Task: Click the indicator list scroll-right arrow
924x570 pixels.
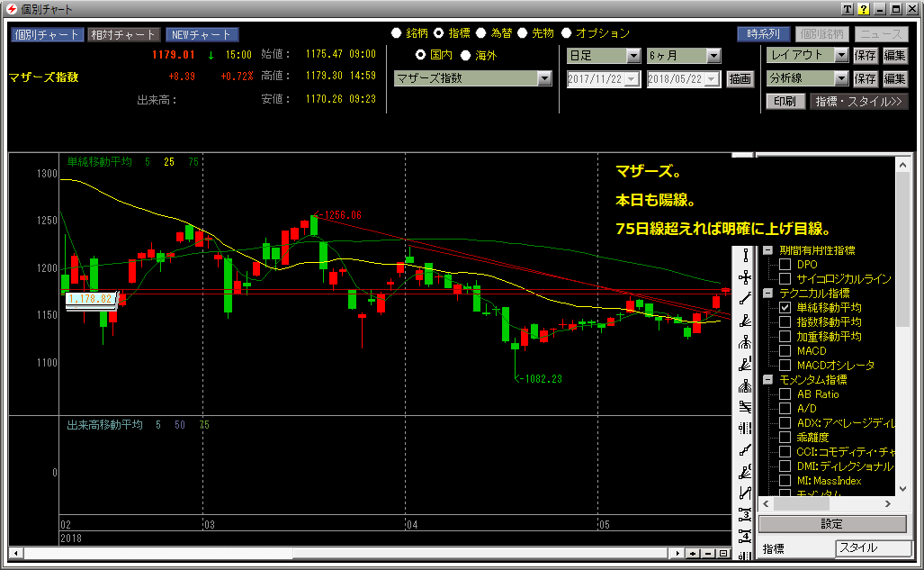Action: click(x=887, y=504)
